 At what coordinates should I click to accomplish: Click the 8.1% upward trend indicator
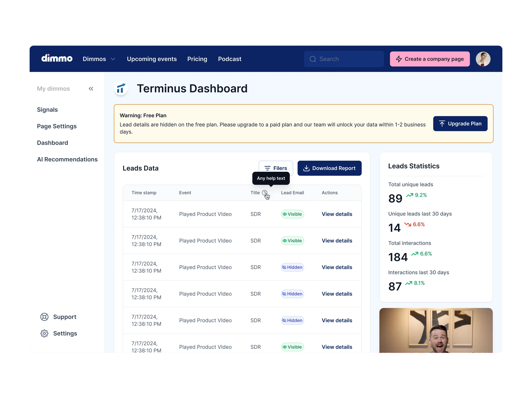coord(415,283)
